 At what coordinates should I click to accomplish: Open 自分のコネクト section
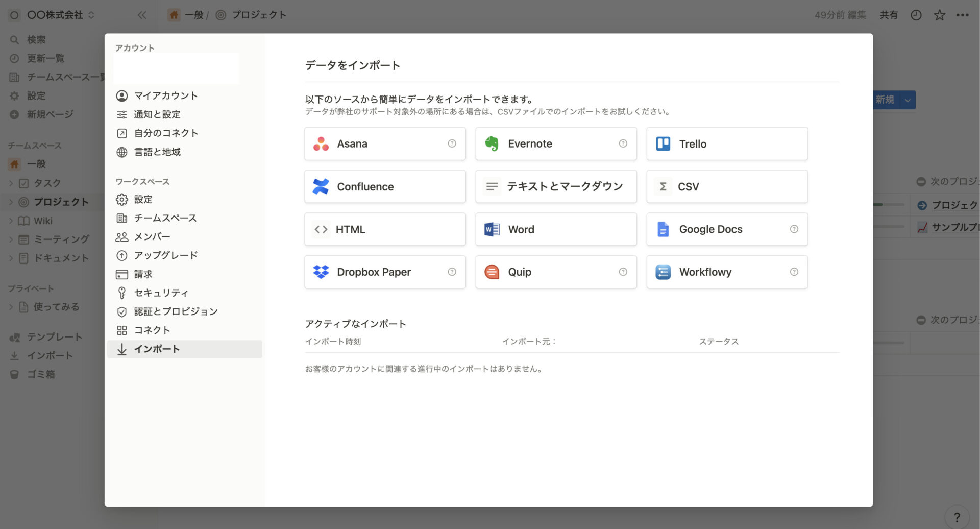(184, 133)
